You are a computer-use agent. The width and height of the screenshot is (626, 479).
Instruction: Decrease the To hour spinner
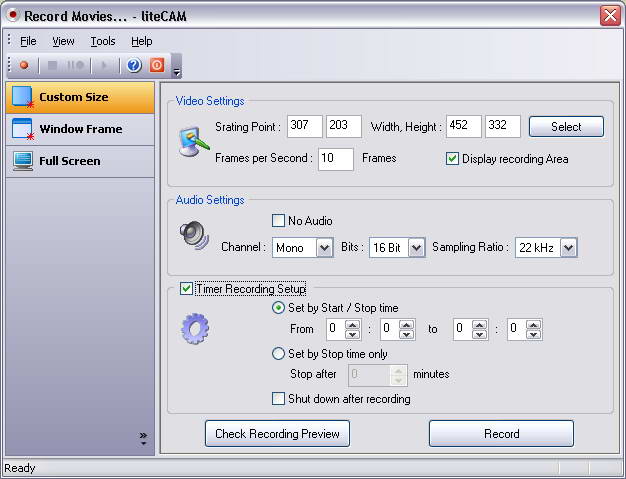coord(479,334)
